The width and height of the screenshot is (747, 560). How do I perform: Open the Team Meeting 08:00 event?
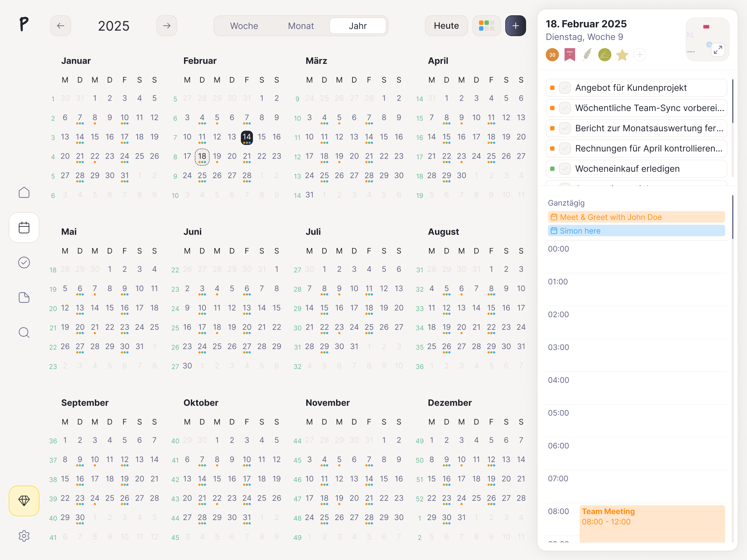(x=652, y=524)
